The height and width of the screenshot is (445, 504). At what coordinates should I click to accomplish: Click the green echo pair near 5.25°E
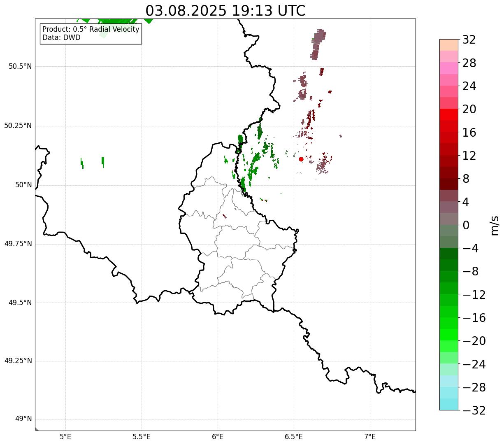point(103,162)
